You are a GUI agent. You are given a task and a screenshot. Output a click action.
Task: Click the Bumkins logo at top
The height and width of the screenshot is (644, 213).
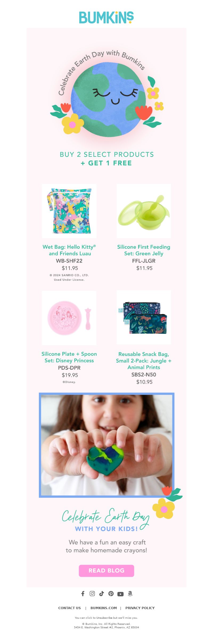tap(106, 18)
